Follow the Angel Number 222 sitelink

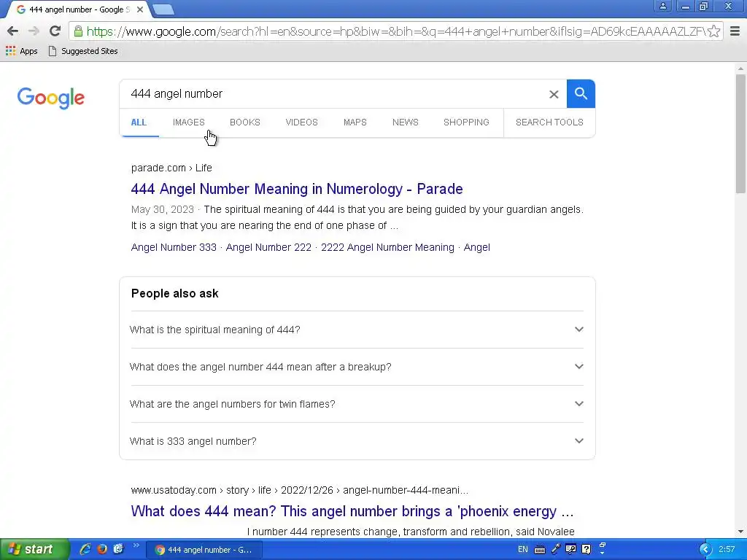click(x=268, y=248)
